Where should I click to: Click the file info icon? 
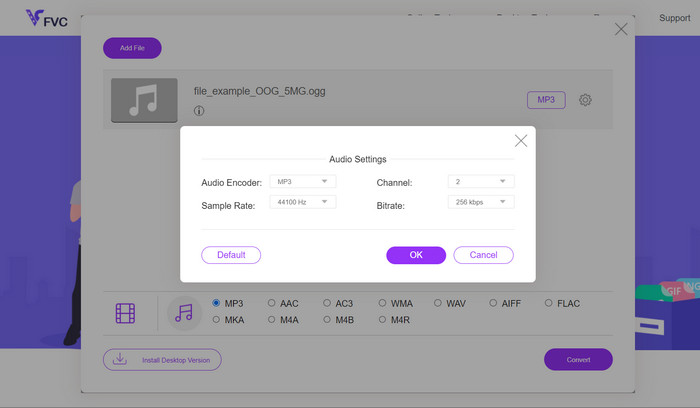(199, 111)
